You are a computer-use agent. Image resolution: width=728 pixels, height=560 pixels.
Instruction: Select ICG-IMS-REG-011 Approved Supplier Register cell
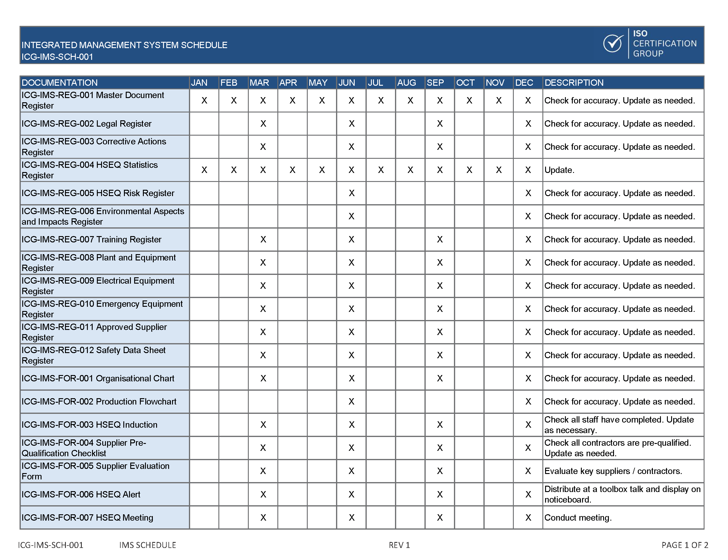[x=105, y=332]
